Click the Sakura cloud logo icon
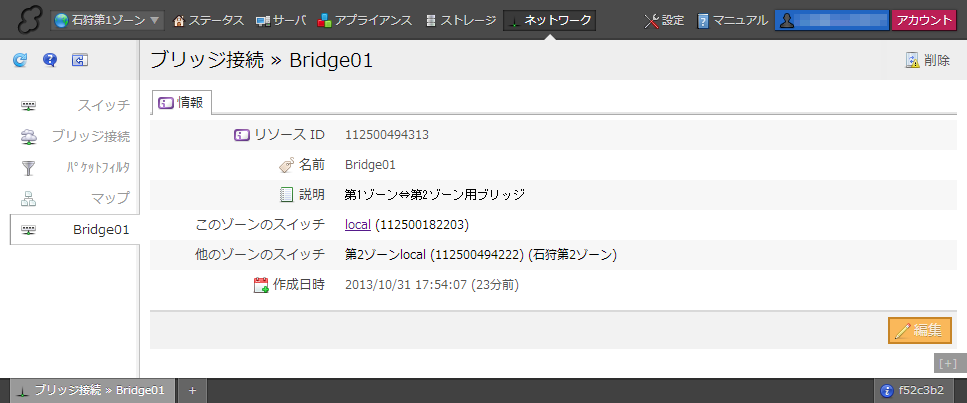This screenshot has height=403, width=967. coord(25,20)
